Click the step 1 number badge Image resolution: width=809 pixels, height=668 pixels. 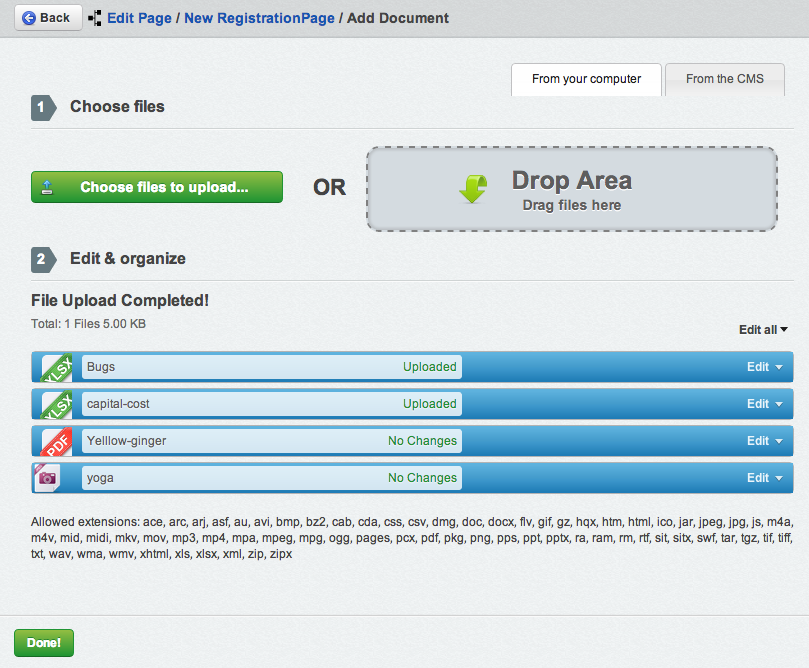(42, 107)
